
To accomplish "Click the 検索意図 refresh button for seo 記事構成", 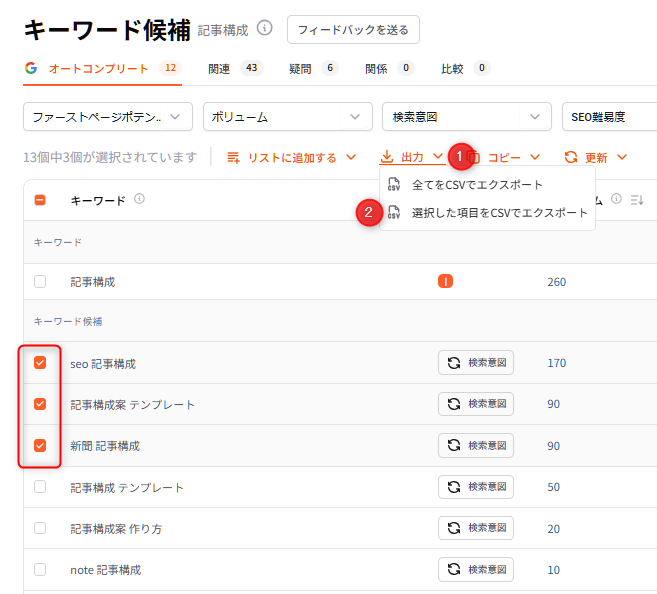I will (x=476, y=363).
